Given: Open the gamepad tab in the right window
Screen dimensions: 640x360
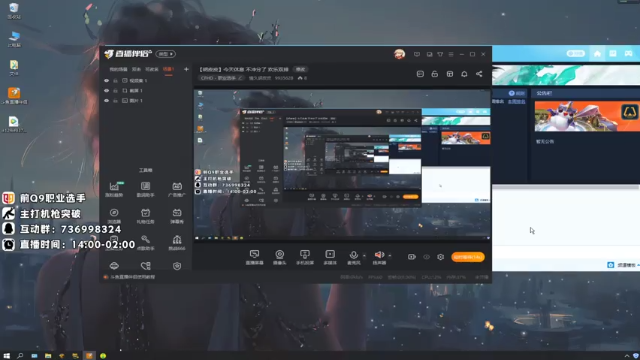Looking at the screenshot, I should coord(629,53).
